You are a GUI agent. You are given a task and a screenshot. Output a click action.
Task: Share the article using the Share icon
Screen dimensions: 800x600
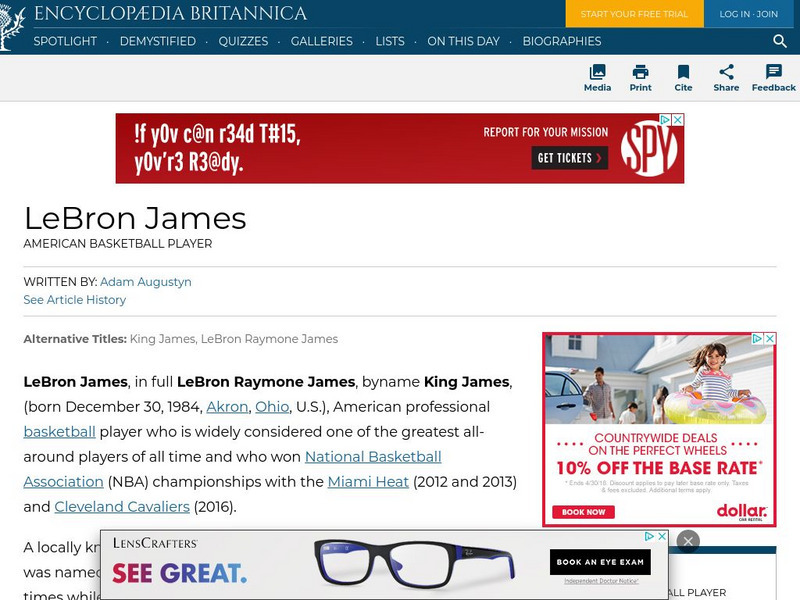point(727,79)
